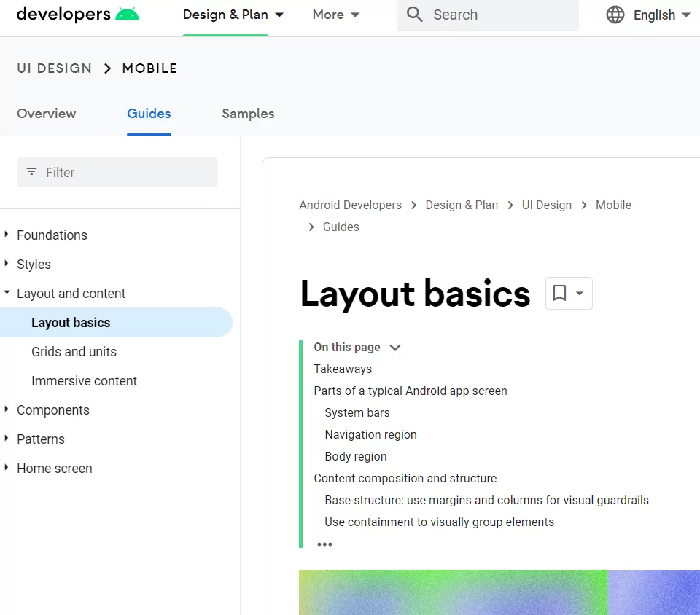Open Grids and units page
The width and height of the screenshot is (700, 615).
(x=74, y=352)
